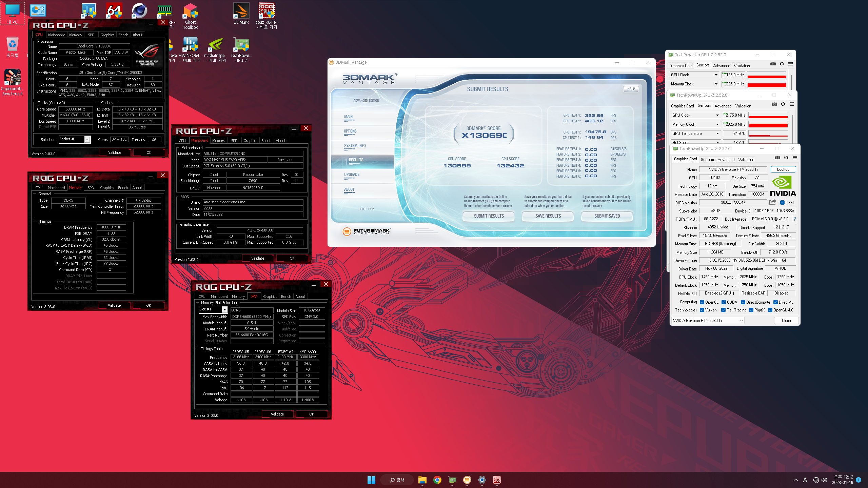Toggle the CUDA checkbox
Image resolution: width=868 pixels, height=488 pixels.
tap(724, 302)
